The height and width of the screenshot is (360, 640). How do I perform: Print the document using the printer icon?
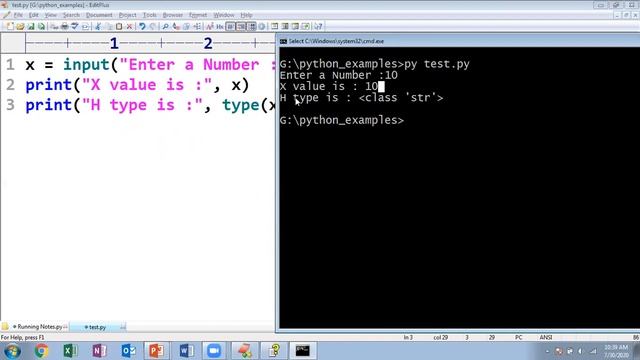64,27
